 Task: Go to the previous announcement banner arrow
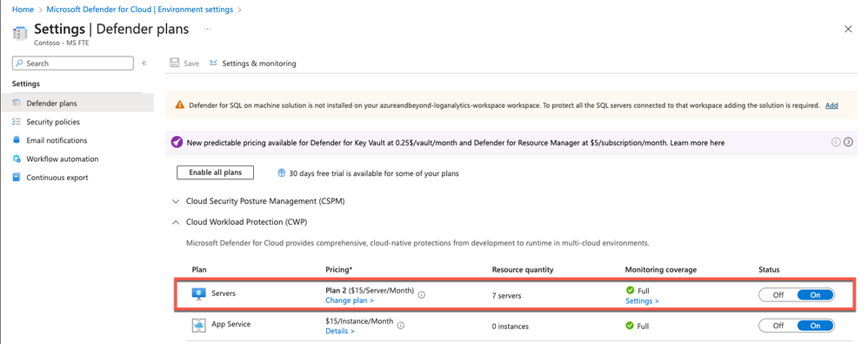(x=836, y=142)
